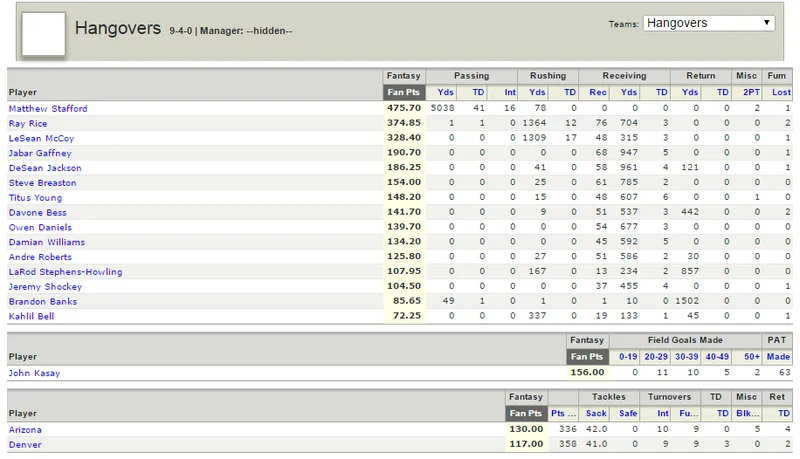Click the 9-4-0 team record text

(181, 31)
